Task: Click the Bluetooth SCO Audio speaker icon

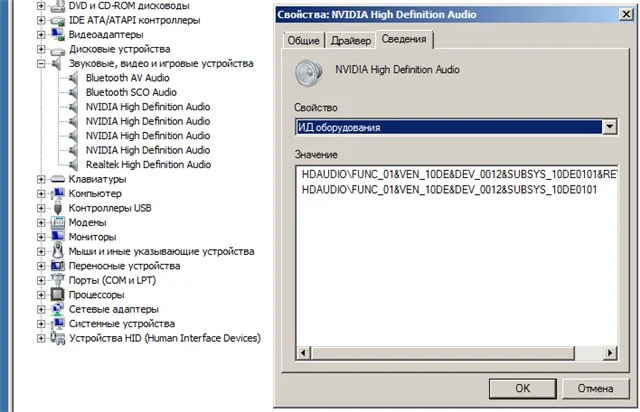Action: click(73, 93)
